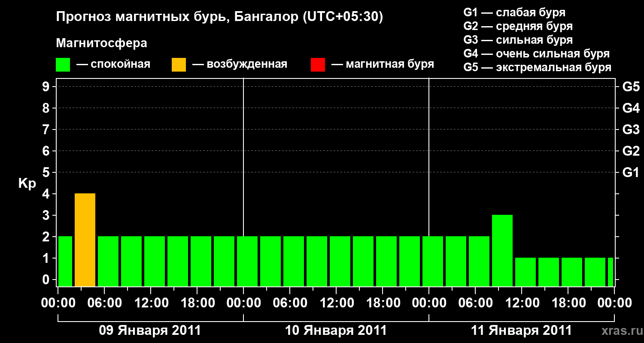The width and height of the screenshot is (644, 343).
Task: Click the '— спокойная' legend label
Action: [x=113, y=65]
